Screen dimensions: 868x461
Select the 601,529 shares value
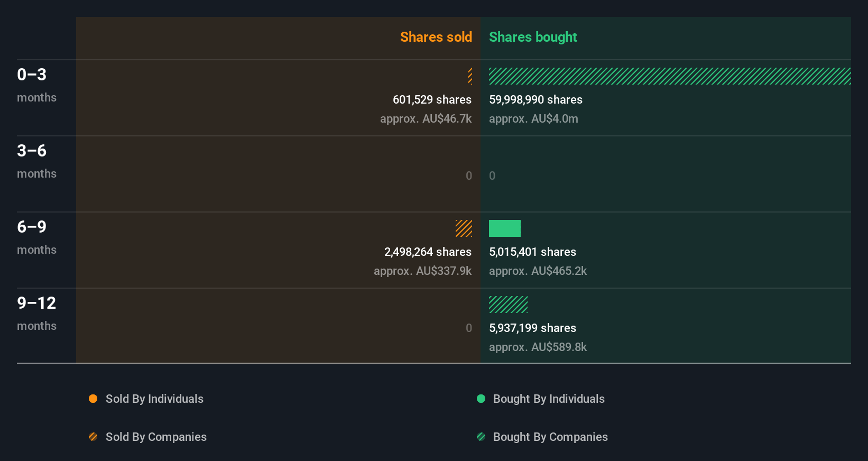(432, 100)
